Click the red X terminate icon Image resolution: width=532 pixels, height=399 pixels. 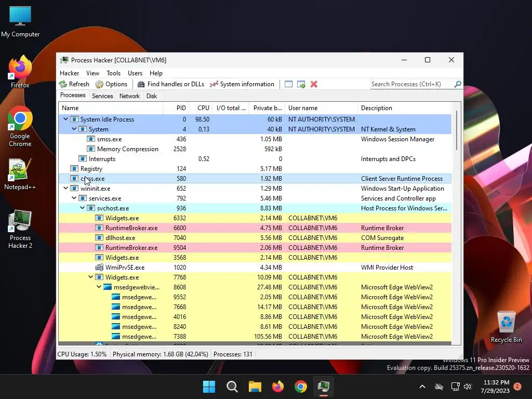(x=314, y=84)
